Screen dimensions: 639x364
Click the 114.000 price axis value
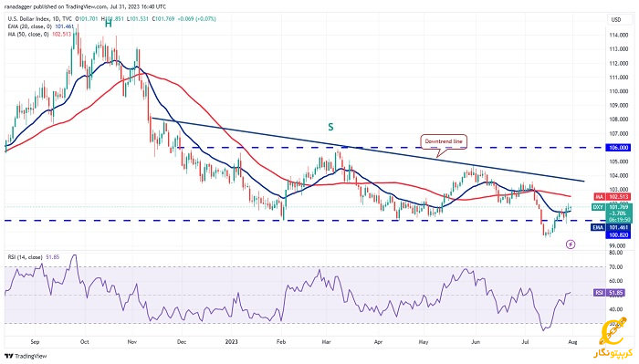pyautogui.click(x=618, y=36)
